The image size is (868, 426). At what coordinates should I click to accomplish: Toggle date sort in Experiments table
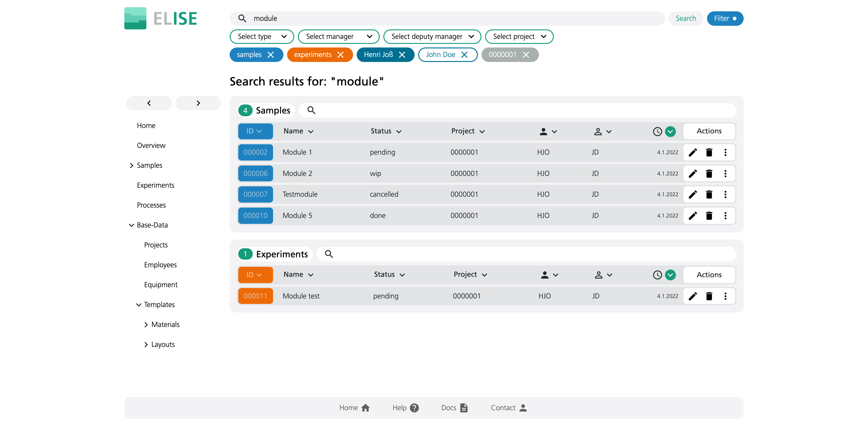(x=670, y=275)
